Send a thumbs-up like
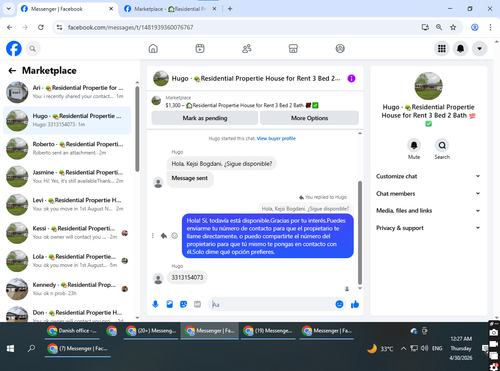This screenshot has height=371, width=500. (355, 304)
